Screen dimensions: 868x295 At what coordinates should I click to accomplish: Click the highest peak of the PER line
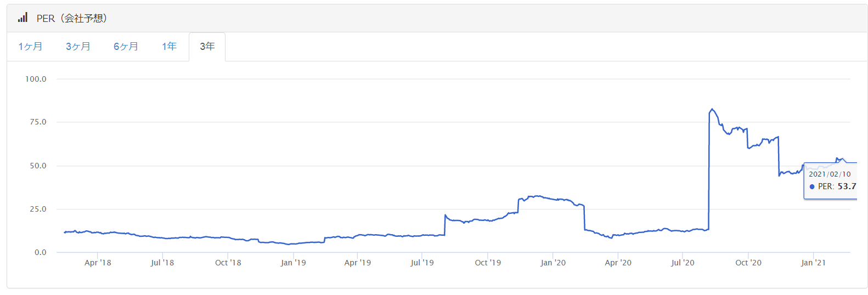pos(712,109)
